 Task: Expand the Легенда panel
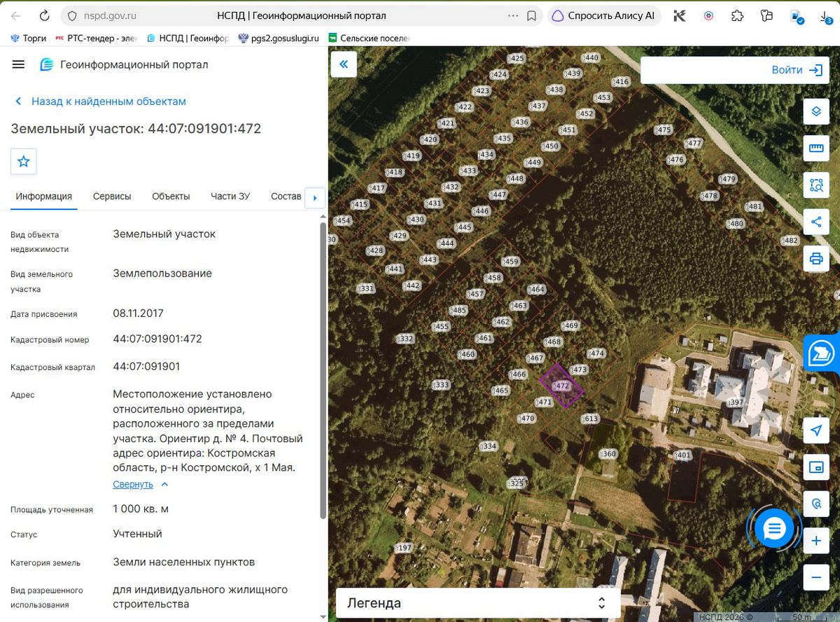478,603
